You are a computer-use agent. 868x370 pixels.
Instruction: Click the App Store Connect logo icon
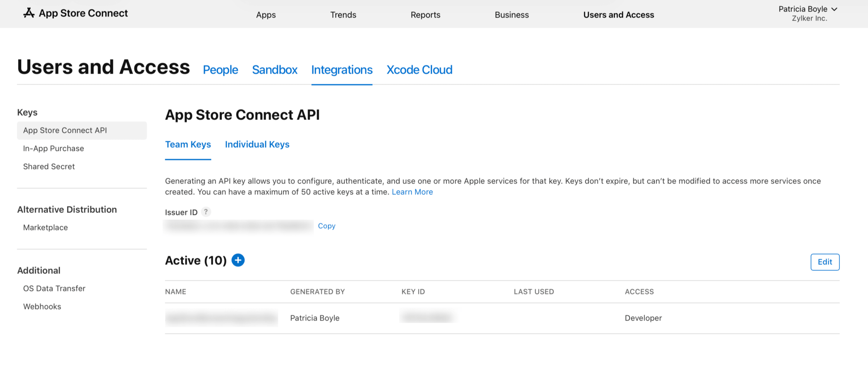click(x=29, y=13)
